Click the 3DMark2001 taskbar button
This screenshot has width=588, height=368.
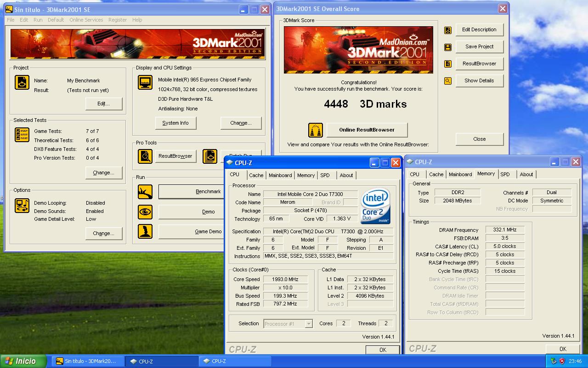pos(87,362)
